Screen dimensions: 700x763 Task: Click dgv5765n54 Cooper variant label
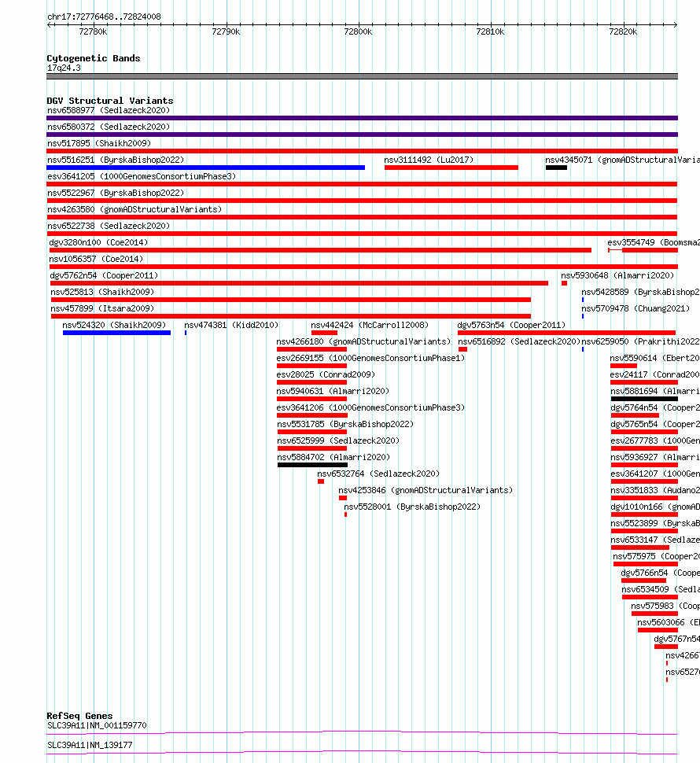pos(655,425)
